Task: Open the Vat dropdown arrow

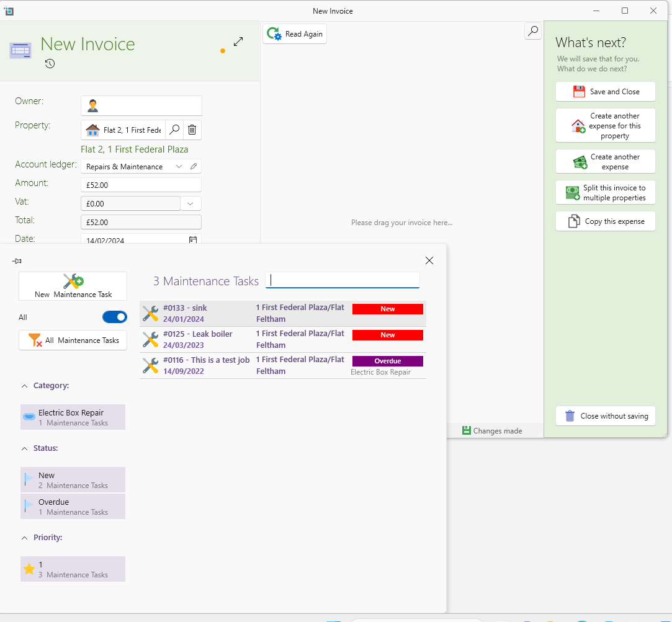Action: tap(190, 203)
